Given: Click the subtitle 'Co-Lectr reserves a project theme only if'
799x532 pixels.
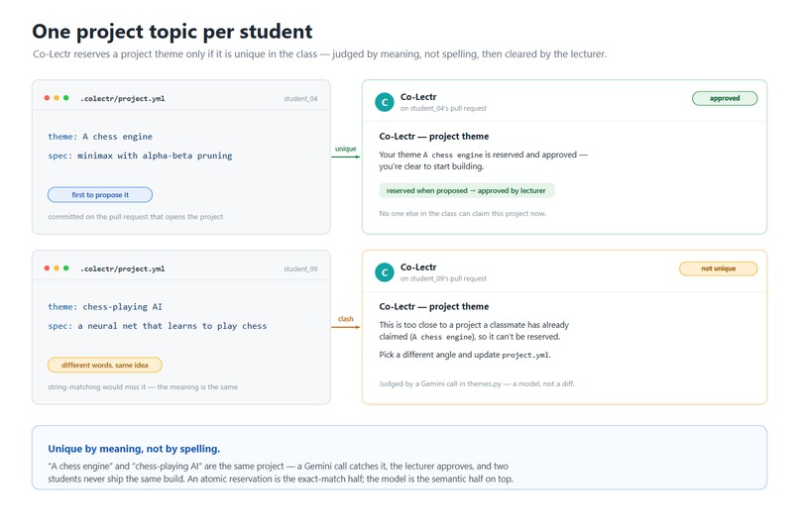Looking at the screenshot, I should (x=320, y=53).
